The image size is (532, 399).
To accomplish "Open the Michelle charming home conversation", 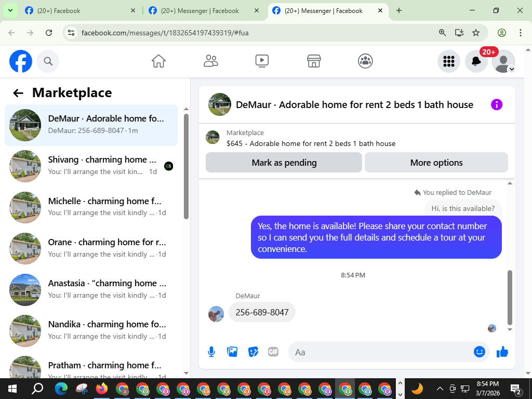I will (x=91, y=207).
